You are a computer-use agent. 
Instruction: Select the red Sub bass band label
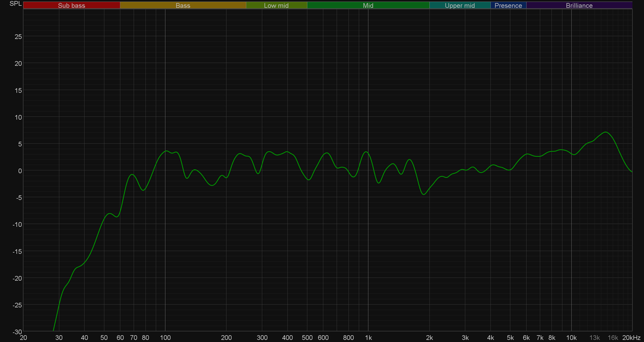click(71, 6)
